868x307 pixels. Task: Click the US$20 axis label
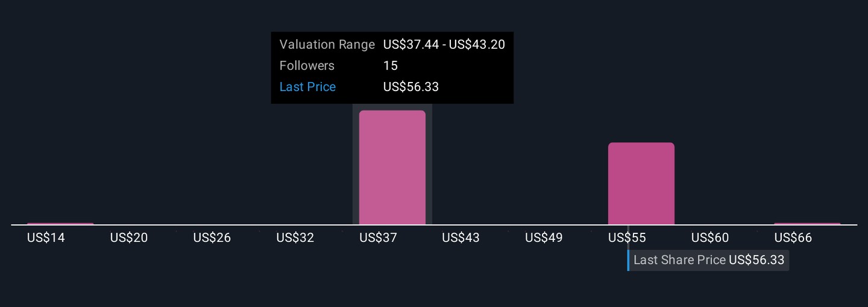coord(129,238)
